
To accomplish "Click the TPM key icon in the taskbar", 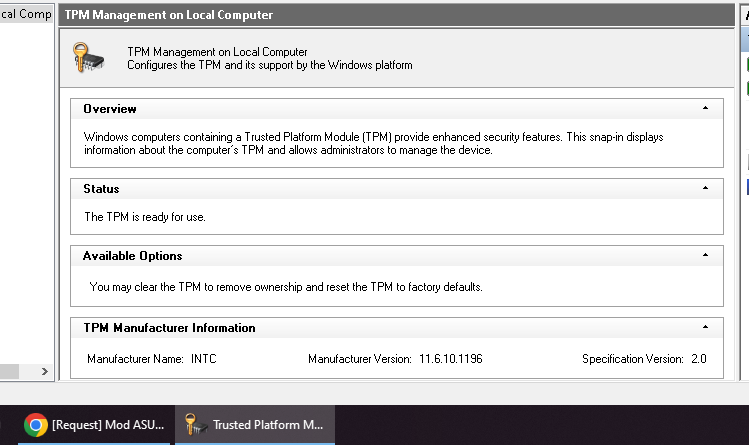I will coord(196,425).
